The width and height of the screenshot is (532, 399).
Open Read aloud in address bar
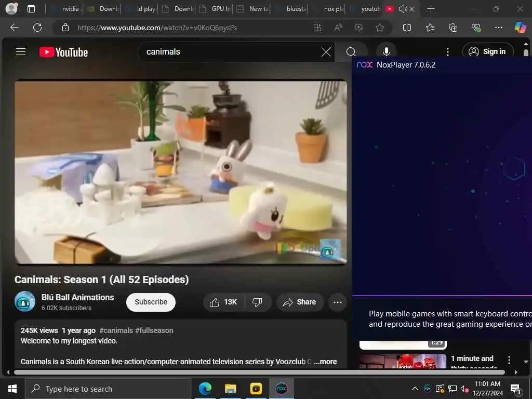[x=338, y=28]
